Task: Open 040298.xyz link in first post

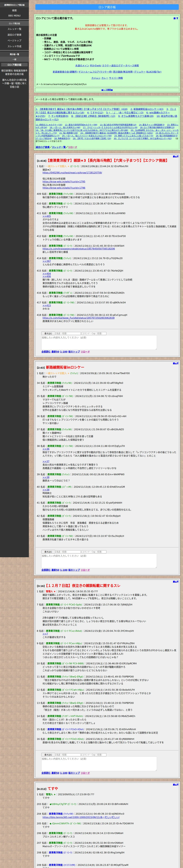Action: coord(72,173)
